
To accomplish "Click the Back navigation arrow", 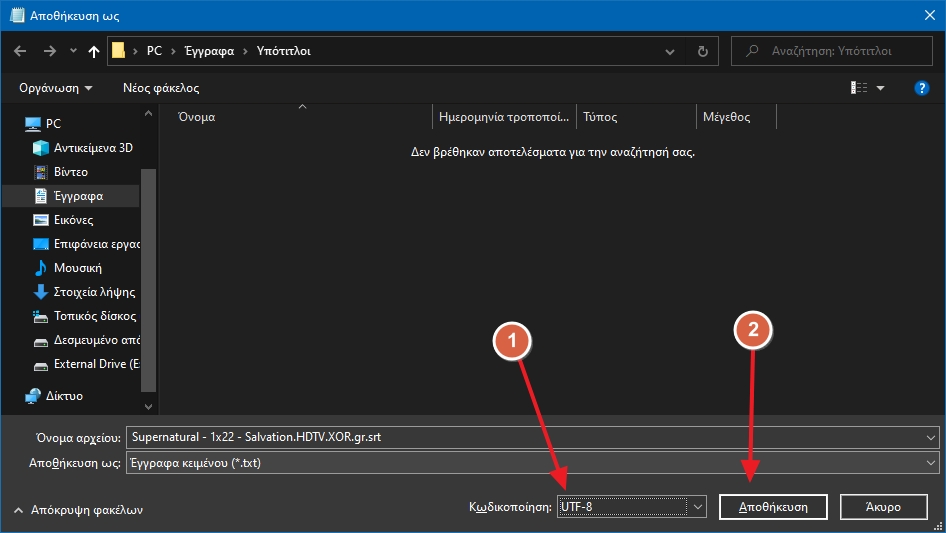I will 21,51.
